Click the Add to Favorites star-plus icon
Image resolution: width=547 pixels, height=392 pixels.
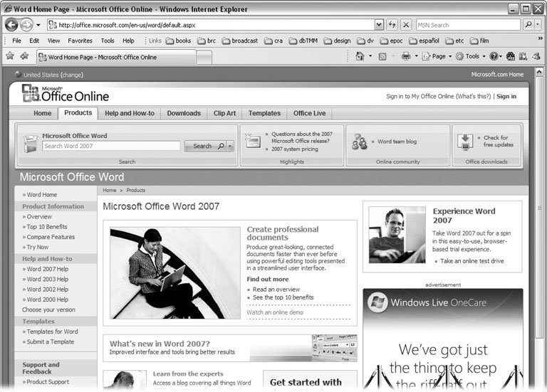click(24, 55)
